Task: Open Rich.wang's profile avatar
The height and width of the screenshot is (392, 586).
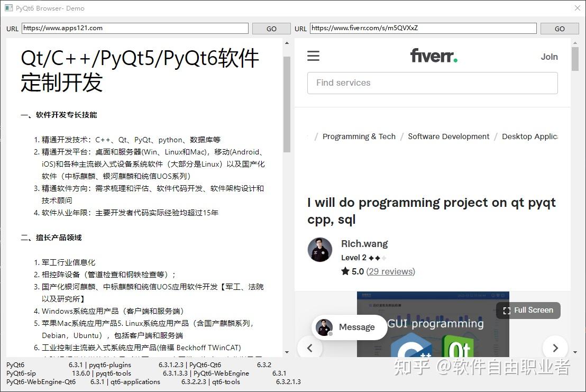Action: [x=319, y=250]
